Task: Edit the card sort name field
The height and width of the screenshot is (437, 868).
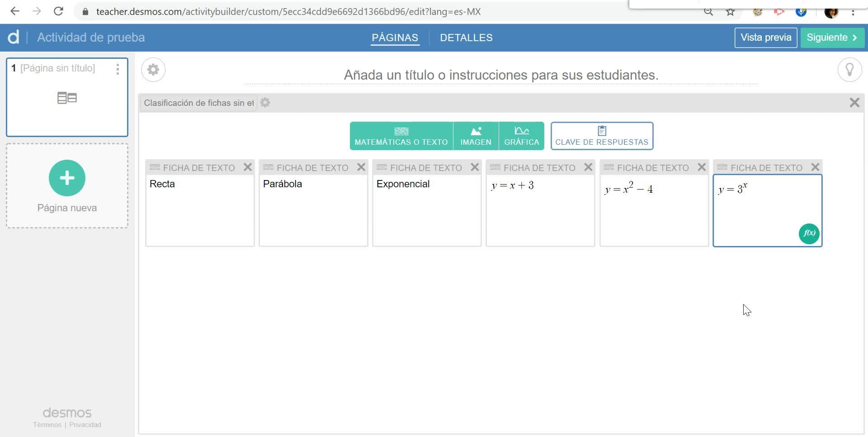Action: click(x=198, y=103)
